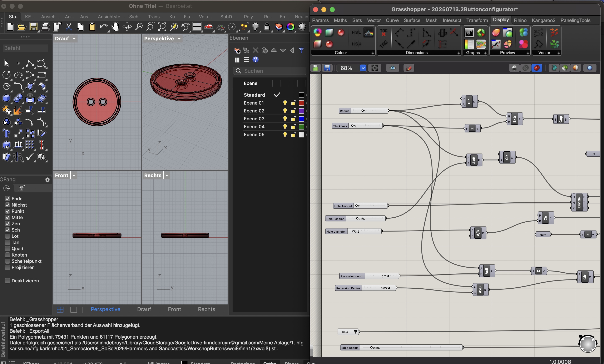Click the Hole Amount slider label
The height and width of the screenshot is (364, 604).
(343, 206)
